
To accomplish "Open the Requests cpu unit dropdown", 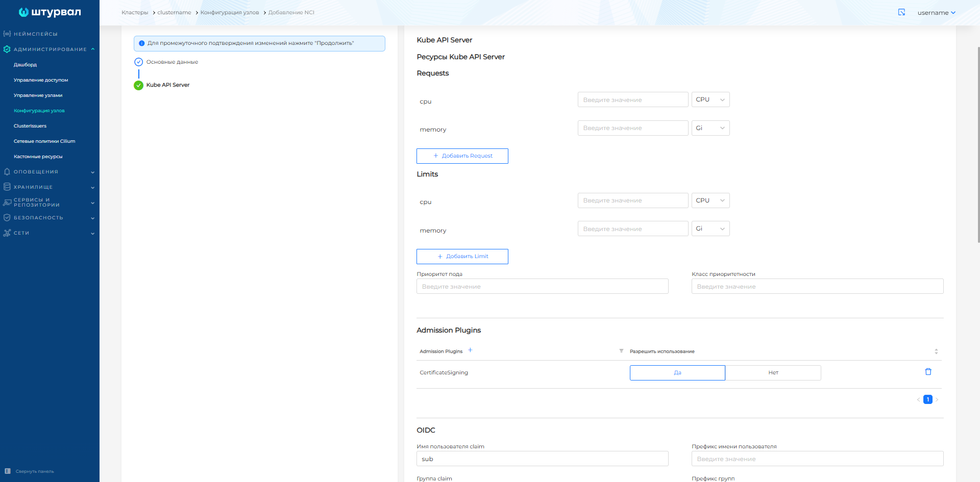I will point(710,99).
